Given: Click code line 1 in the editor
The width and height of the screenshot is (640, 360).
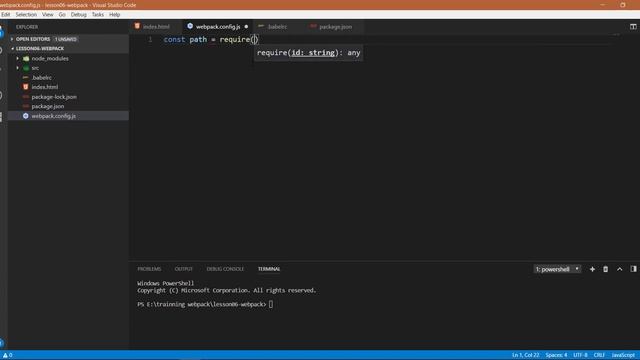Looking at the screenshot, I should pyautogui.click(x=211, y=40).
